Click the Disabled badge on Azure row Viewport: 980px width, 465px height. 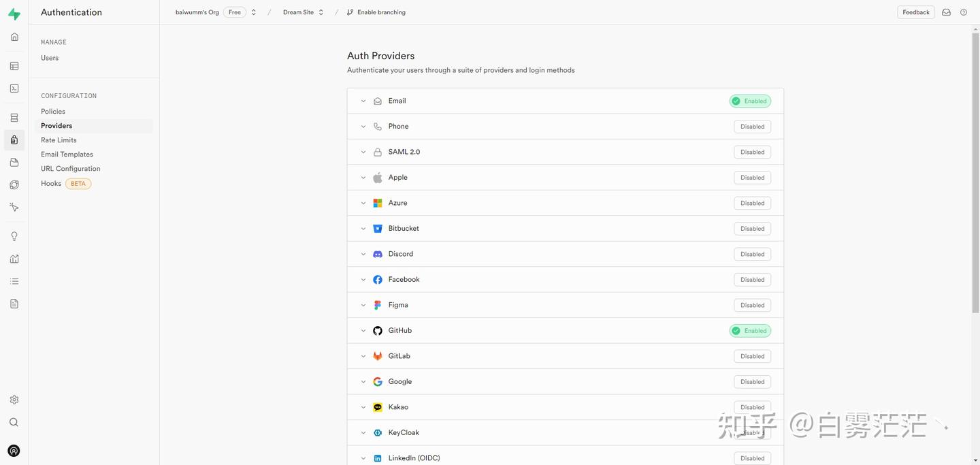[x=752, y=203]
